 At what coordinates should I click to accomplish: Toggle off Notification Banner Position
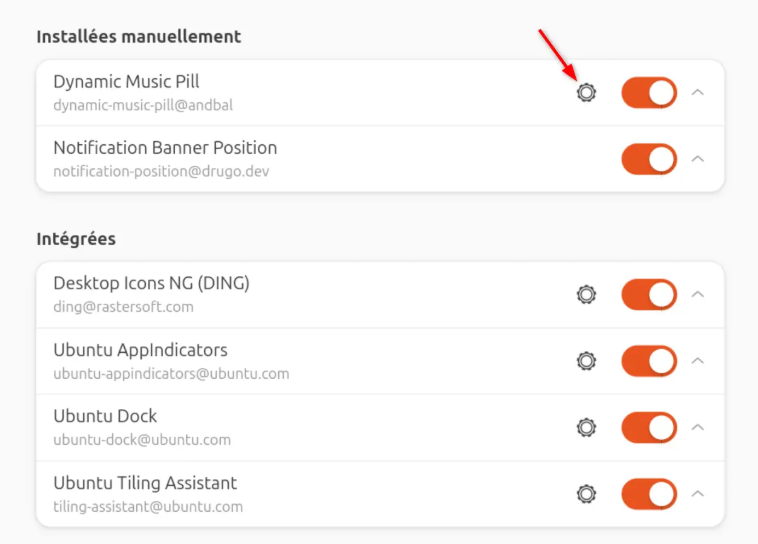point(649,159)
